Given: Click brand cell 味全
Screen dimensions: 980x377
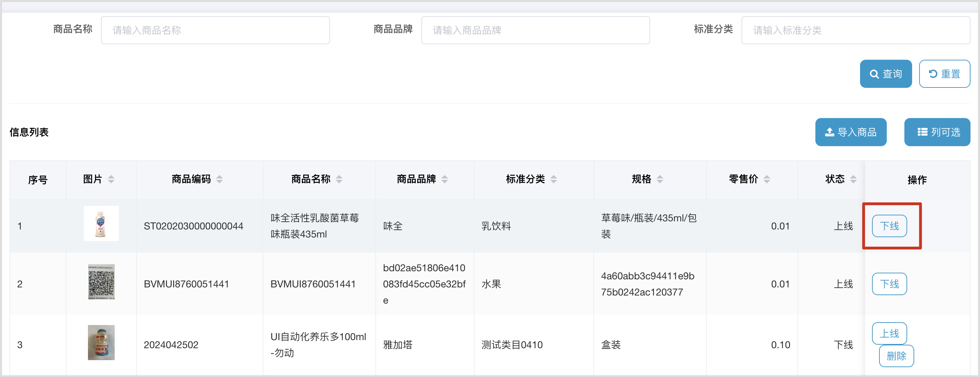Looking at the screenshot, I should coord(393,226).
